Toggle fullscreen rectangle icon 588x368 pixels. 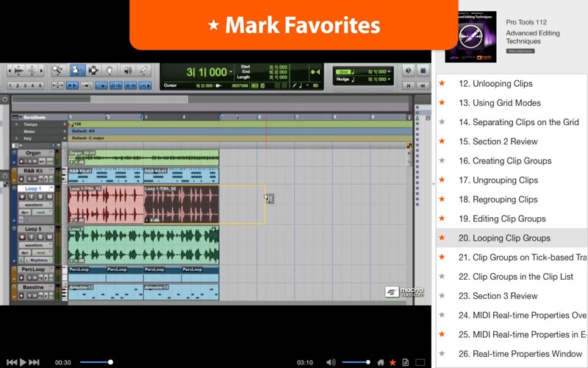coord(420,362)
